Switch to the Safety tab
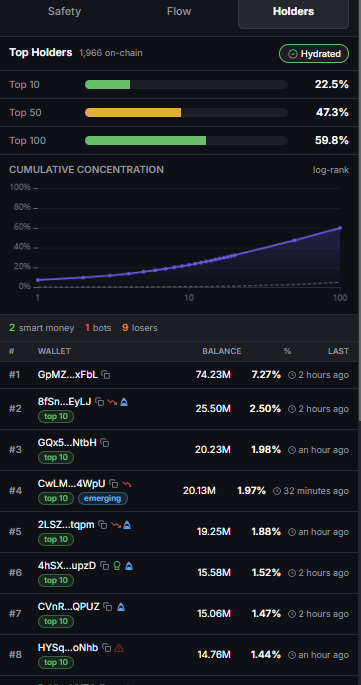This screenshot has width=361, height=685. point(64,11)
